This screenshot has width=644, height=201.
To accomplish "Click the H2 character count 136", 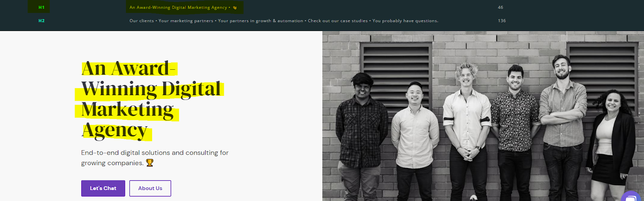I will pyautogui.click(x=502, y=21).
